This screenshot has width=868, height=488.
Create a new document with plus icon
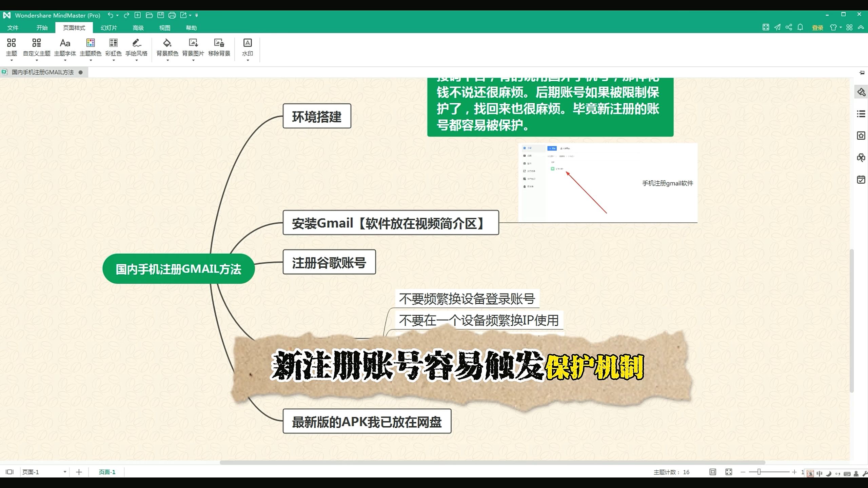(x=138, y=15)
